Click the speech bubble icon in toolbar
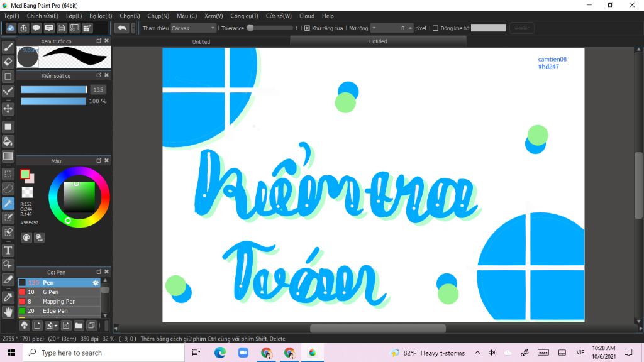Image resolution: width=644 pixels, height=362 pixels. (x=36, y=28)
